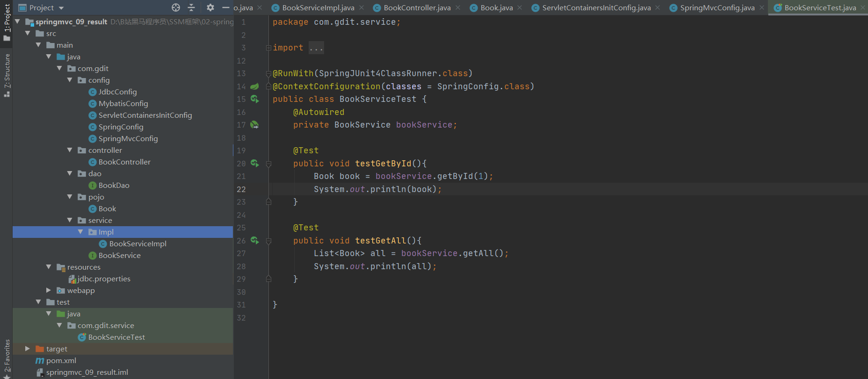Click line number 22 in gutter

coord(241,189)
